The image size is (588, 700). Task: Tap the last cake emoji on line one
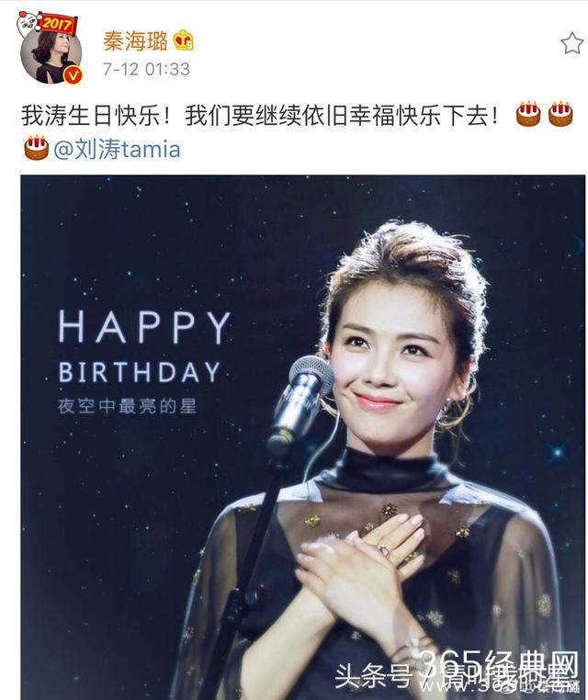[x=560, y=114]
